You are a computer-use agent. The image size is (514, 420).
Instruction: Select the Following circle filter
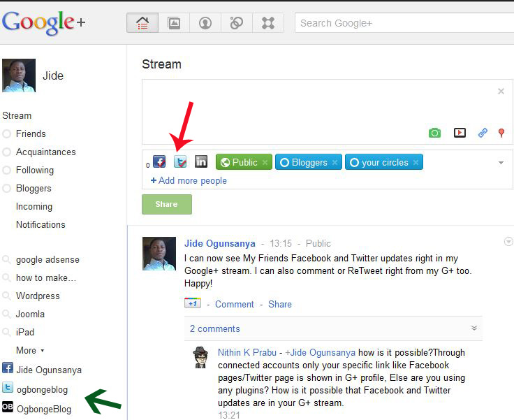35,170
